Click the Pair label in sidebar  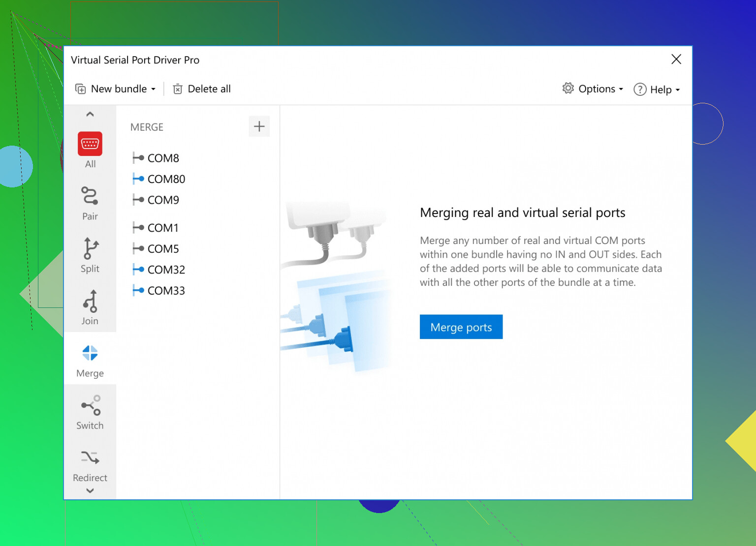(x=90, y=216)
